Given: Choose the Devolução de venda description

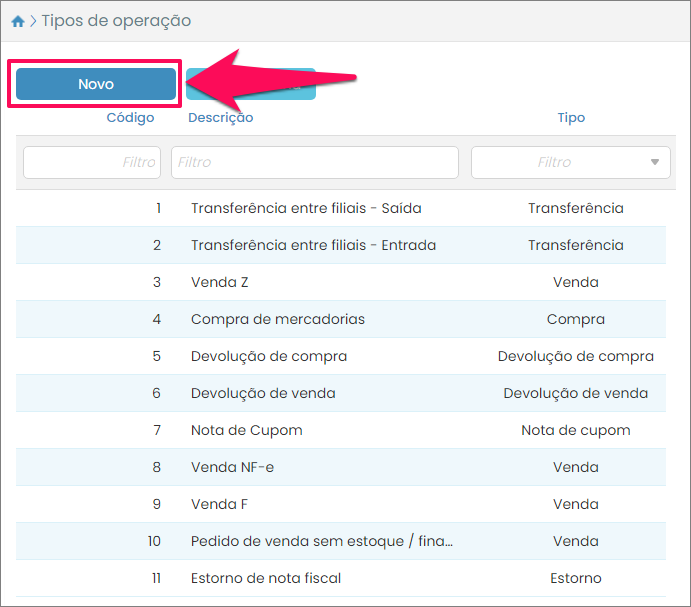Looking at the screenshot, I should pyautogui.click(x=263, y=393).
